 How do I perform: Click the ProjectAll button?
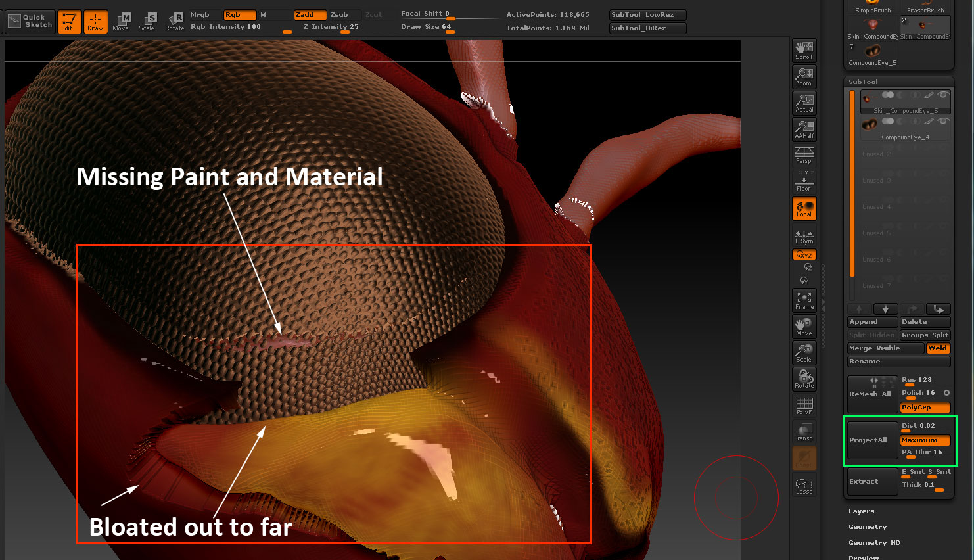pos(873,440)
